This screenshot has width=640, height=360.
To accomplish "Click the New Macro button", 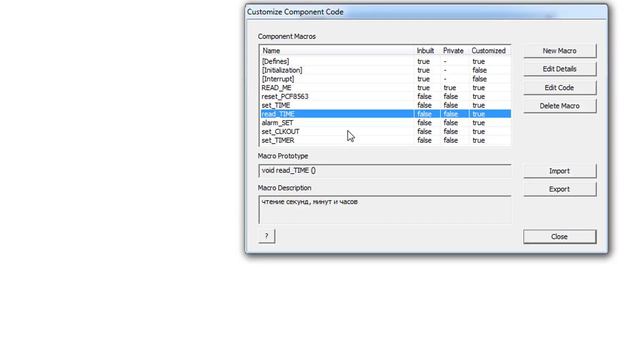I will [x=560, y=51].
